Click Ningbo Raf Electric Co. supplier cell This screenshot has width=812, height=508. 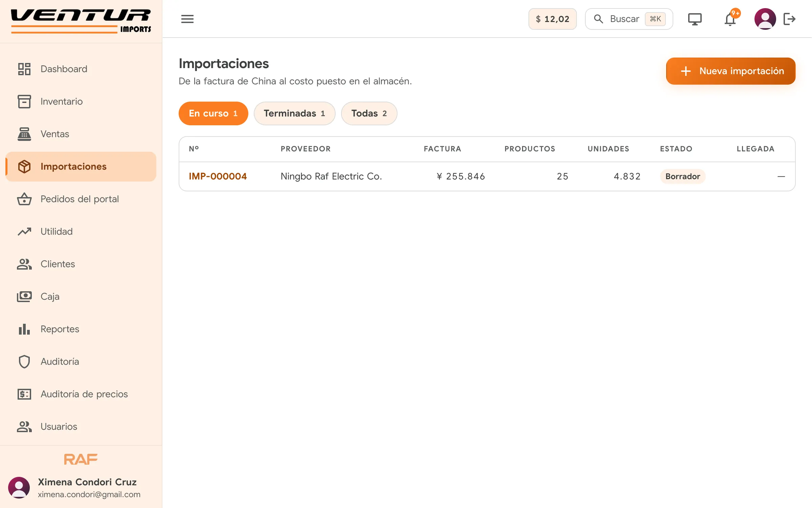[x=331, y=176]
